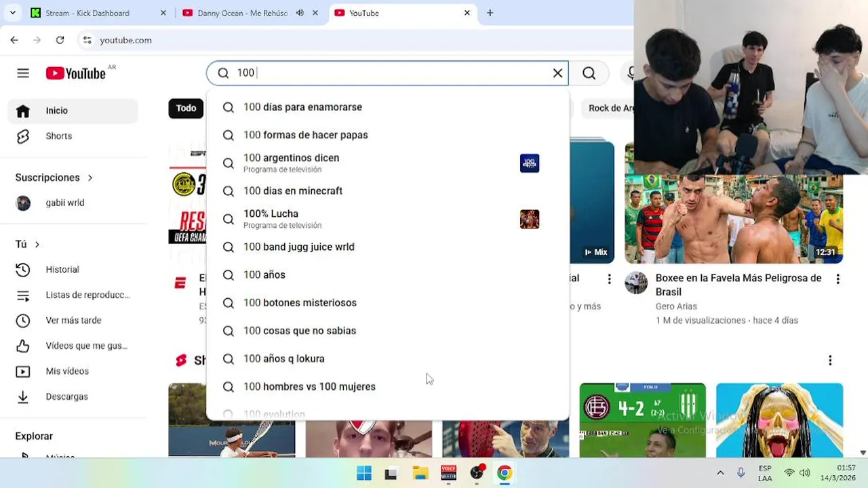Select suggestion 100% Lucha
The width and height of the screenshot is (868, 488).
pos(387,219)
